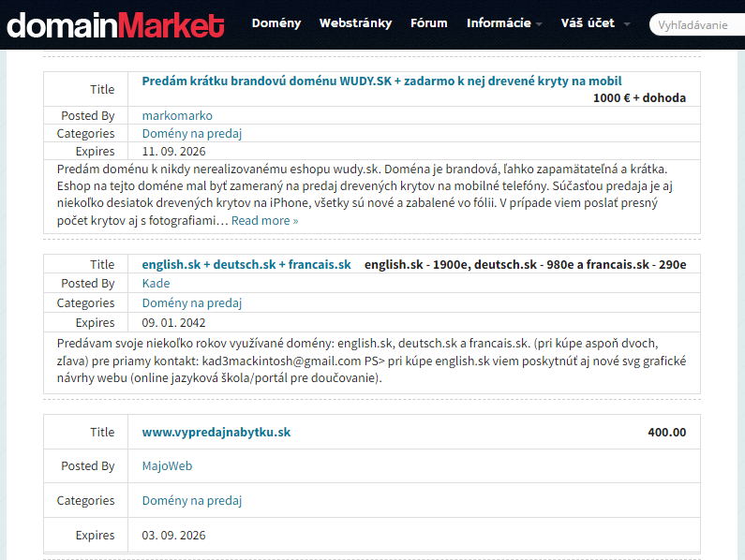View Kade user profile
Screen dimensions: 745x560
(x=156, y=283)
